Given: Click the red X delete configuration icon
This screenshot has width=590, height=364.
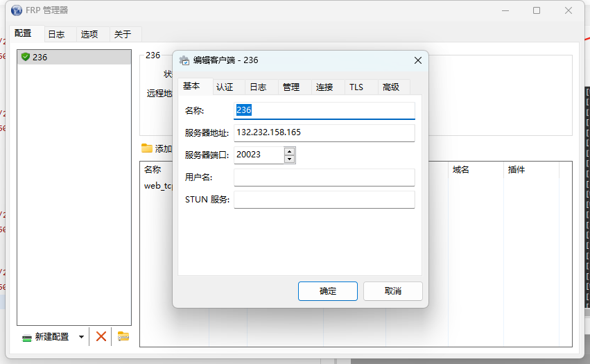Looking at the screenshot, I should [101, 336].
